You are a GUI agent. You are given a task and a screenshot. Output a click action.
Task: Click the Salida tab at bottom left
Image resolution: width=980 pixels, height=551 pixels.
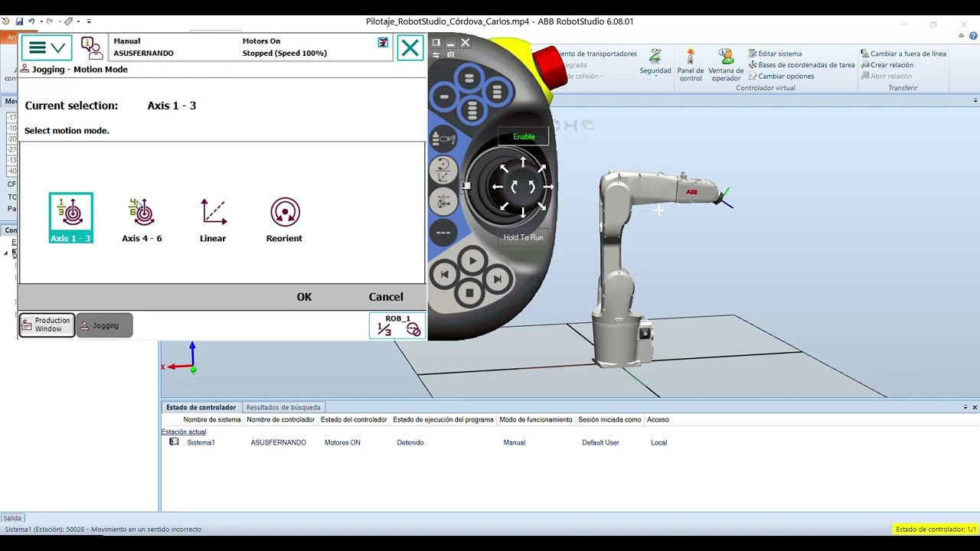coord(12,518)
